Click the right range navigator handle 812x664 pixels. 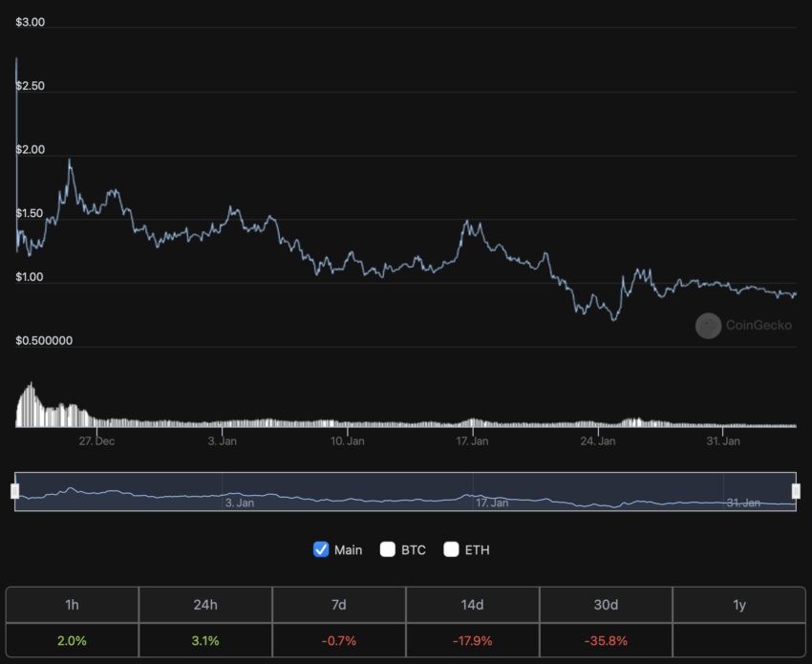796,491
